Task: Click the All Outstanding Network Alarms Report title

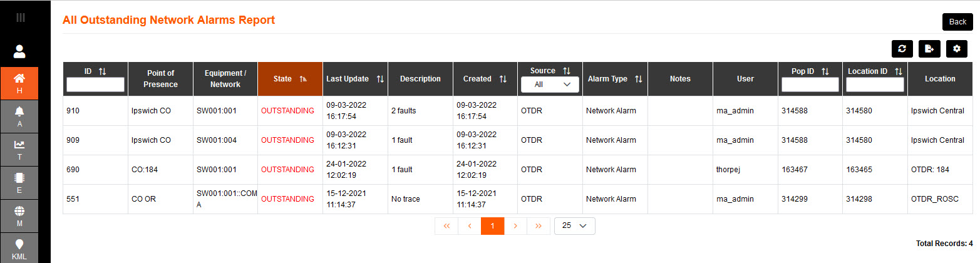Action: pos(168,20)
